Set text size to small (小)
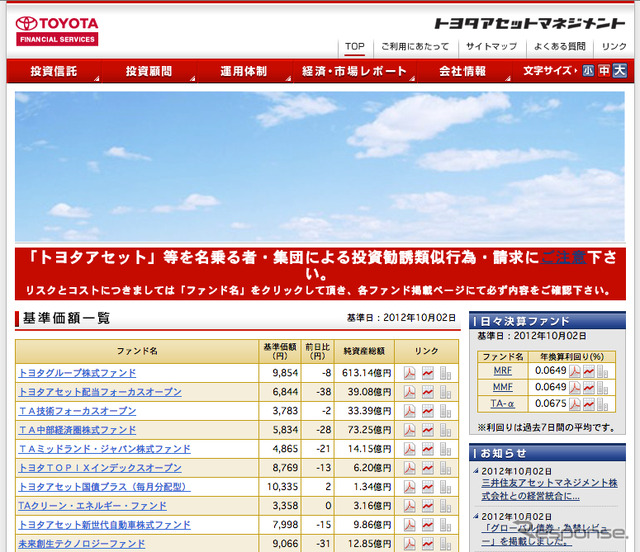Viewport: 640px width, 552px height. pyautogui.click(x=588, y=71)
